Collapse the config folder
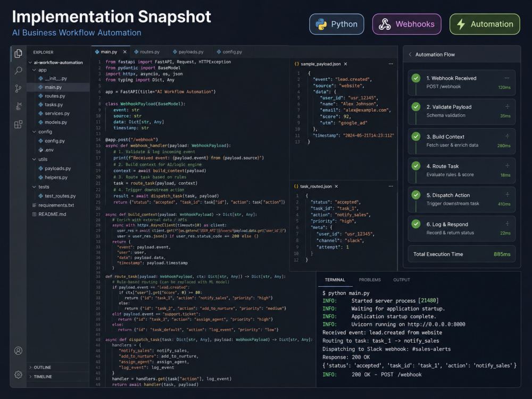Viewport: 532px width, 399px height. 34,131
